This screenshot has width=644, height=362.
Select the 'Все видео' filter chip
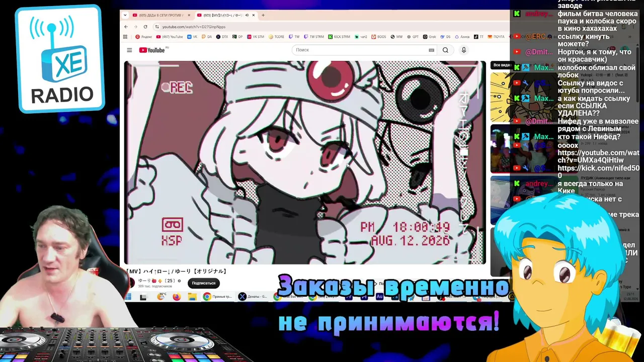click(502, 65)
